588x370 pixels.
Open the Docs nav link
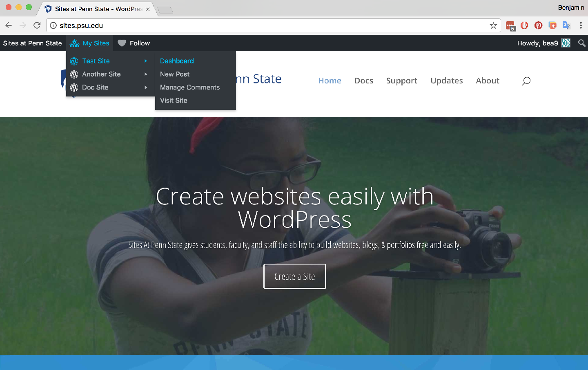point(364,81)
